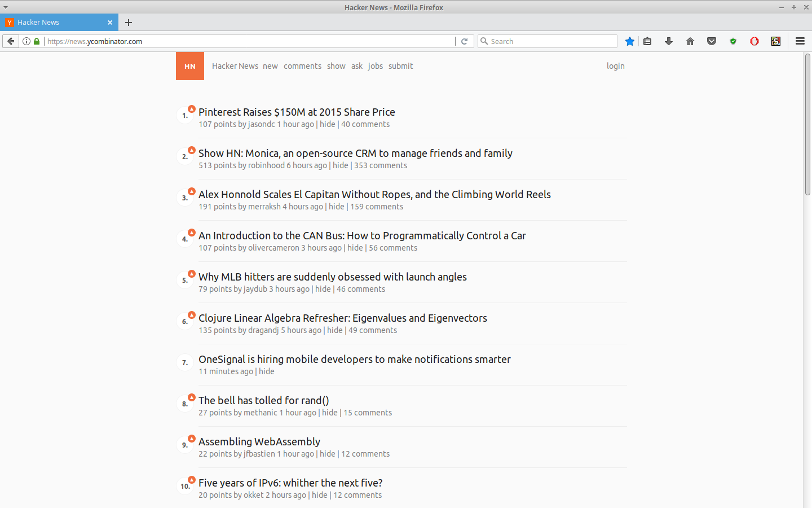Click the HN logo icon
The image size is (812, 508).
point(189,65)
